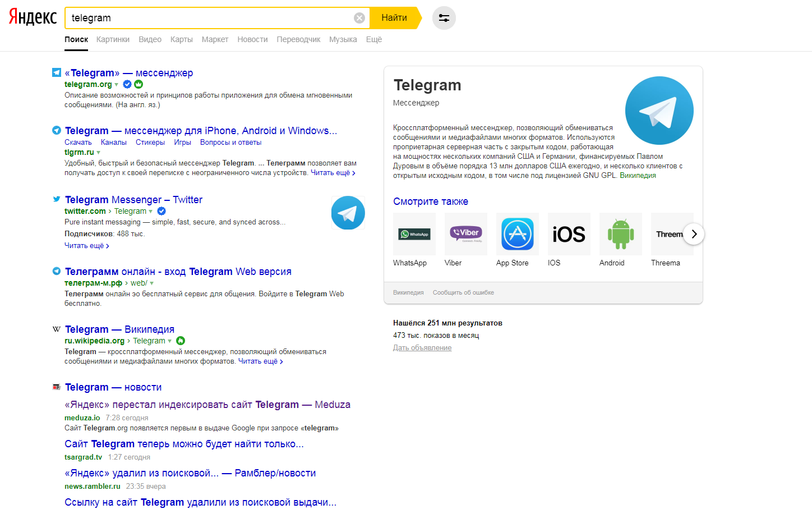Expand the dropdown arrow next to ru.wikipedia.org › Telegram
Viewport: 812px width, 509px height.
170,341
